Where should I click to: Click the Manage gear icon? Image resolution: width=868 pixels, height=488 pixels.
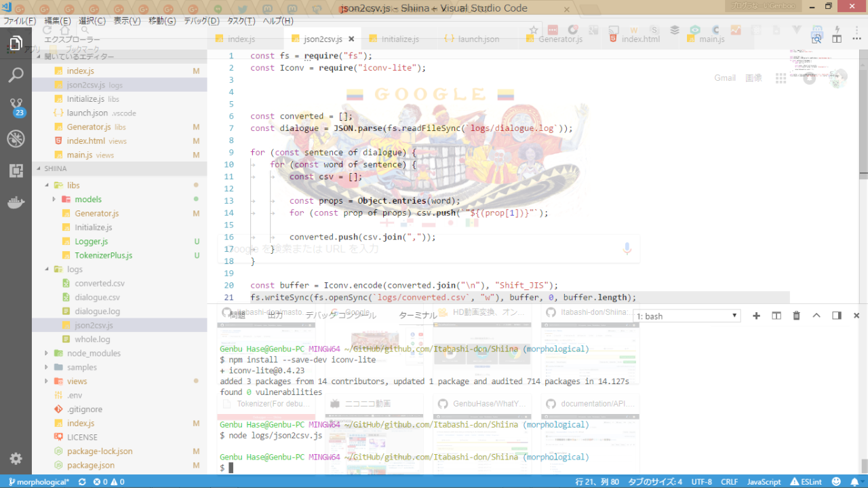[16, 459]
